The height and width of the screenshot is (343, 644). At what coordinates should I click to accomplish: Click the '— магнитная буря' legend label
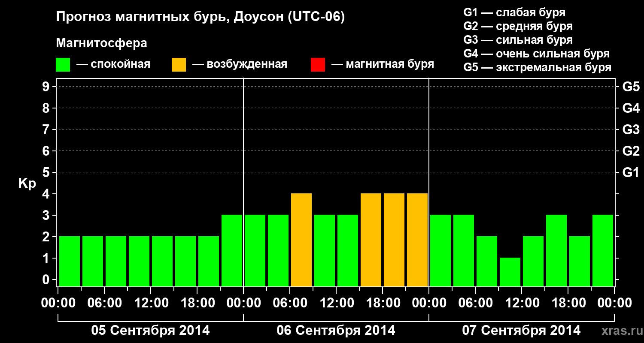[x=383, y=65]
